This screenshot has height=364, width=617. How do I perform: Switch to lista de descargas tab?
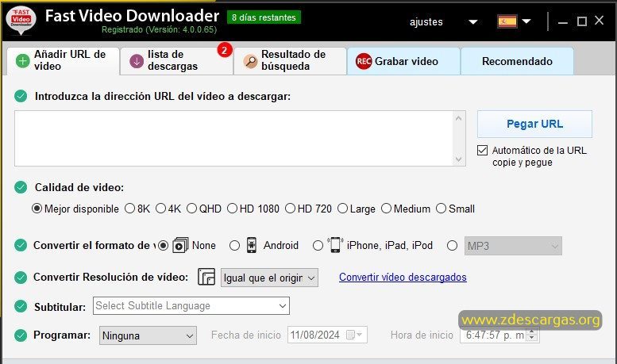176,61
